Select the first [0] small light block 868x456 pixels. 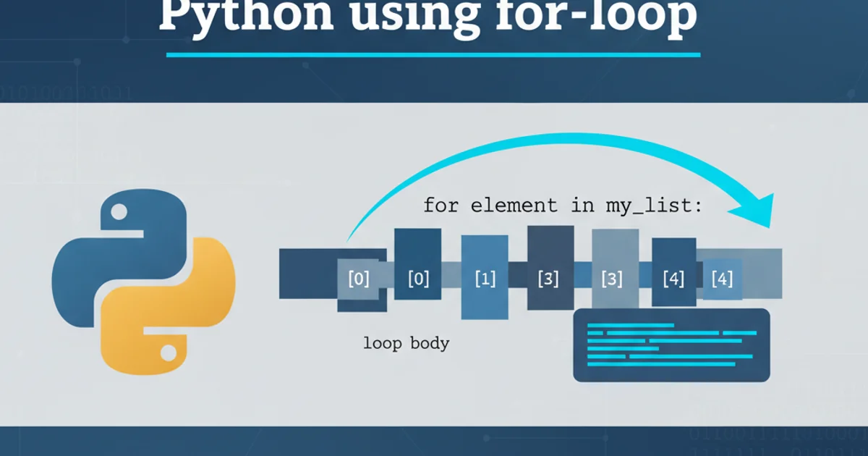tap(358, 279)
